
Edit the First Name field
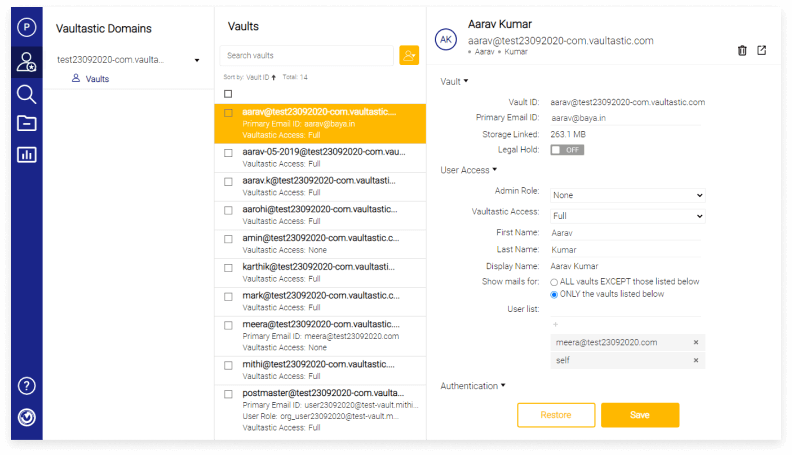pos(626,233)
